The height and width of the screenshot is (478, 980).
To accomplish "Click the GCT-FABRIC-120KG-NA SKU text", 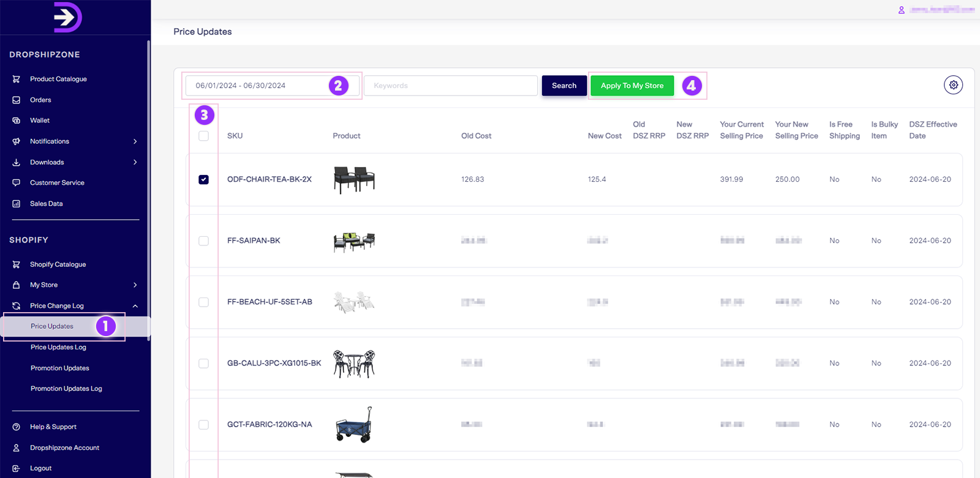I will click(269, 424).
